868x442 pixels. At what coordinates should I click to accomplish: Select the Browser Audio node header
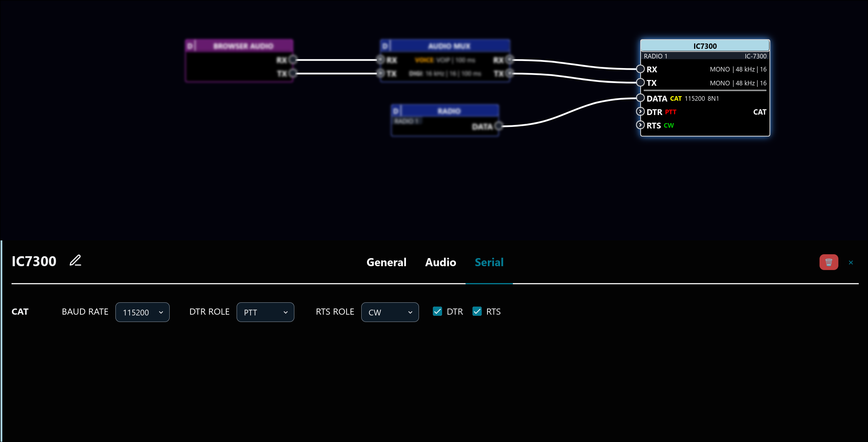tap(239, 46)
